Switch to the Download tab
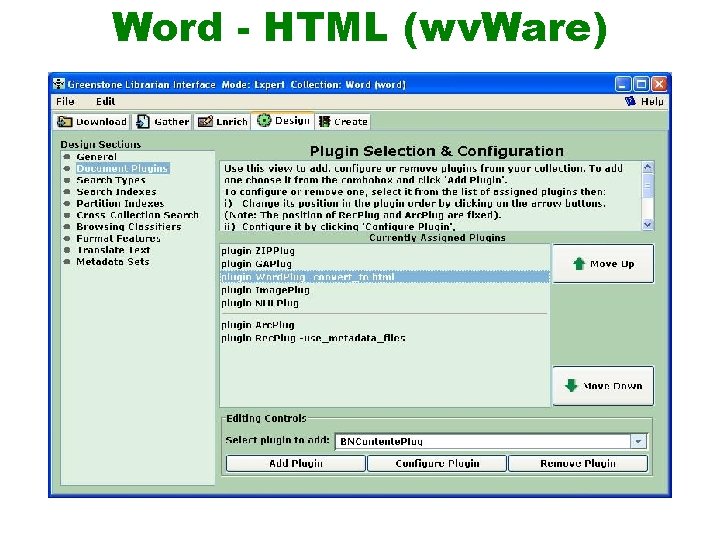This screenshot has height=540, width=720. click(x=92, y=122)
